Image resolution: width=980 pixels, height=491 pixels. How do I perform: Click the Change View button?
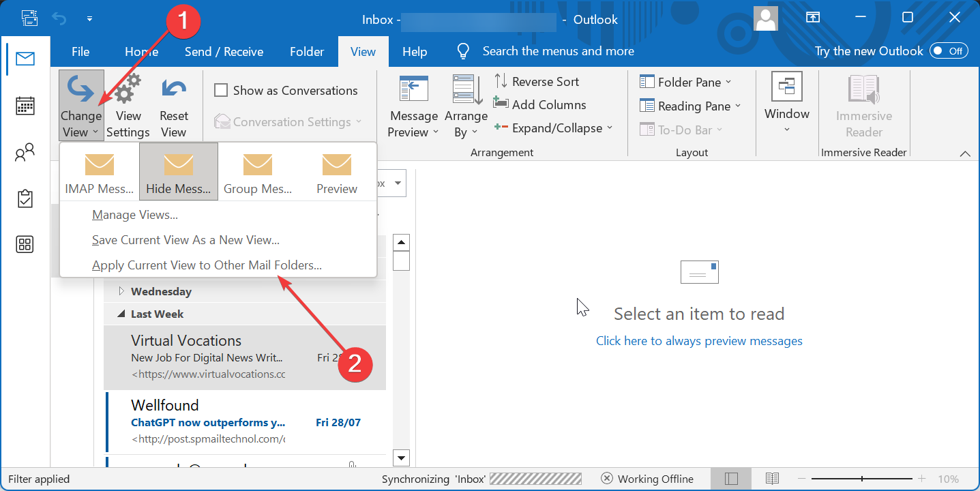(x=81, y=106)
